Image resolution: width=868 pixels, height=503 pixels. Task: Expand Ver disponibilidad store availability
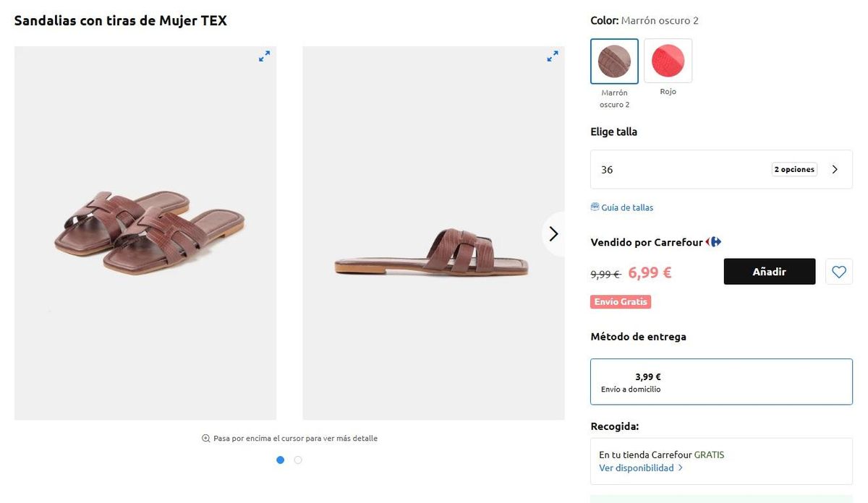click(x=641, y=468)
